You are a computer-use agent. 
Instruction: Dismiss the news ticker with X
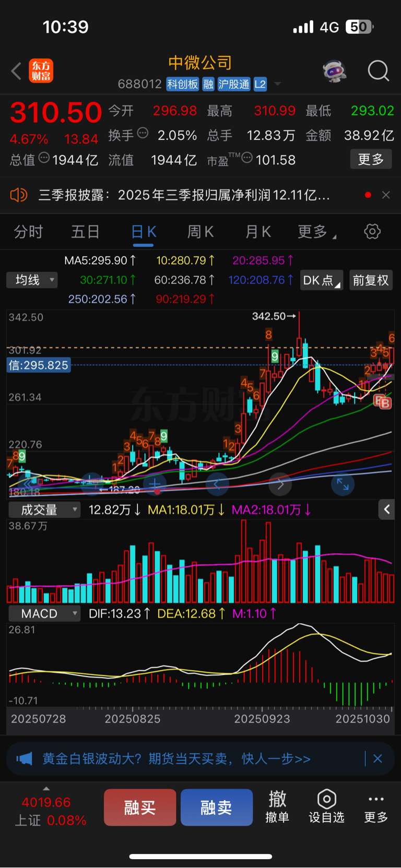click(x=386, y=195)
